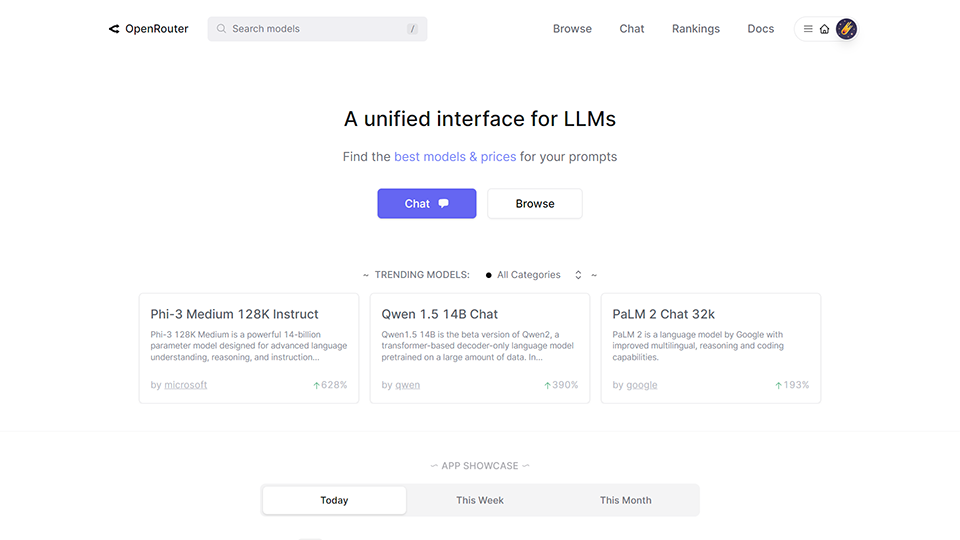Click the green arrow on the Phi-3 Medium card

(317, 385)
